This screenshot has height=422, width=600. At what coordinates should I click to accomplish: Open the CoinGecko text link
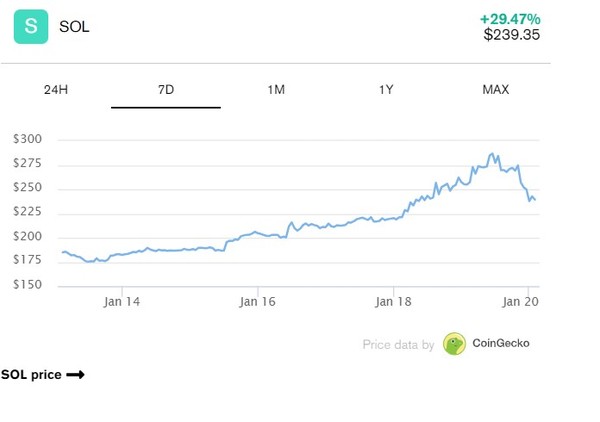(x=502, y=344)
